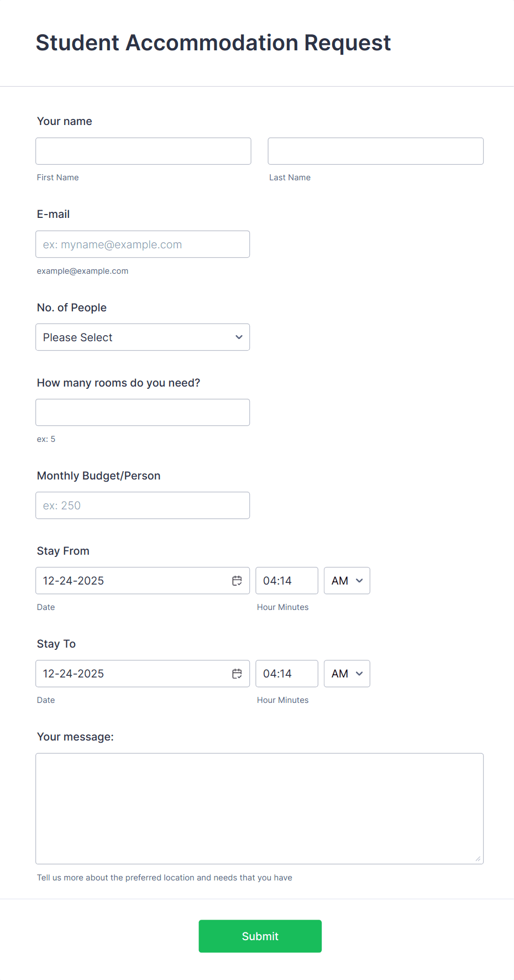Open the Stay From calendar picker icon
The image size is (514, 980).
click(237, 580)
